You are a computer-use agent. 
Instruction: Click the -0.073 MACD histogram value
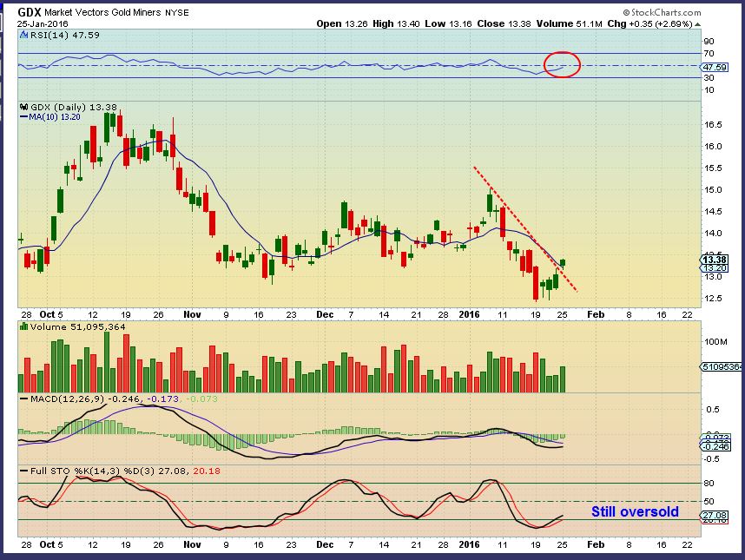point(201,399)
